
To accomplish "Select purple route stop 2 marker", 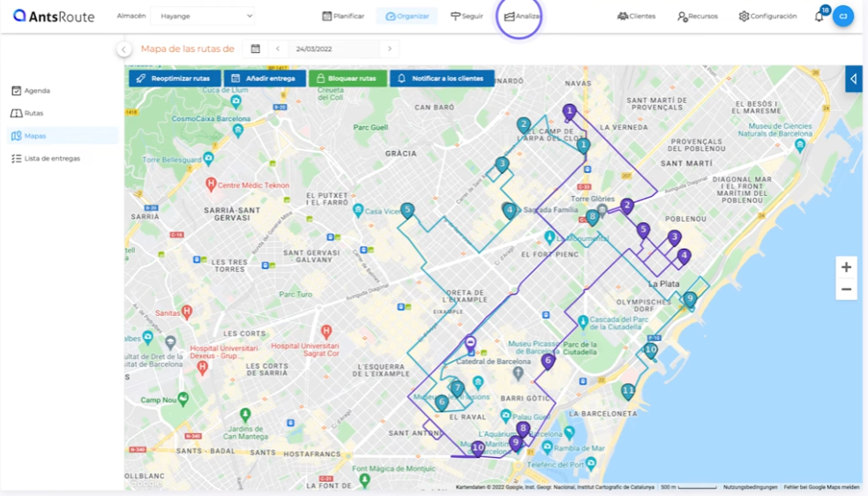I will click(x=626, y=207).
